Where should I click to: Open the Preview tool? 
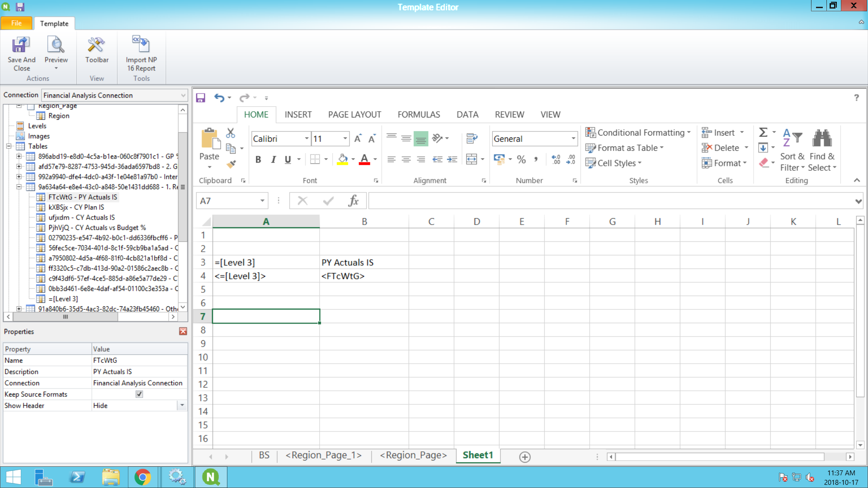[56, 54]
